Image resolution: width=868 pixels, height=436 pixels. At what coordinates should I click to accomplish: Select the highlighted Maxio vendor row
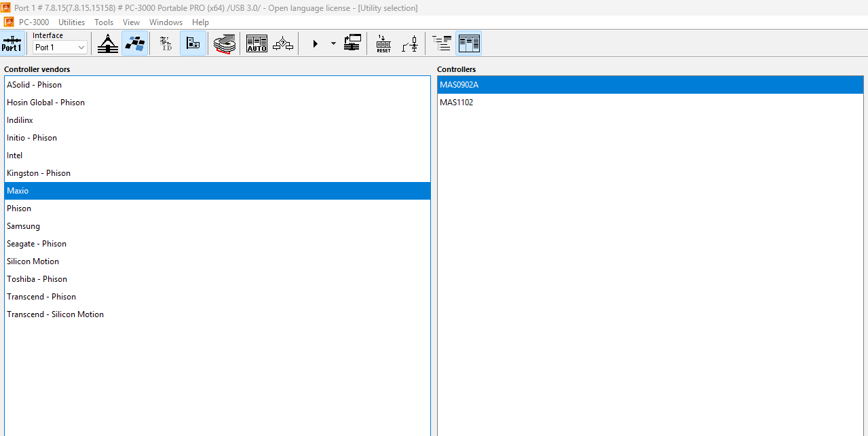217,191
